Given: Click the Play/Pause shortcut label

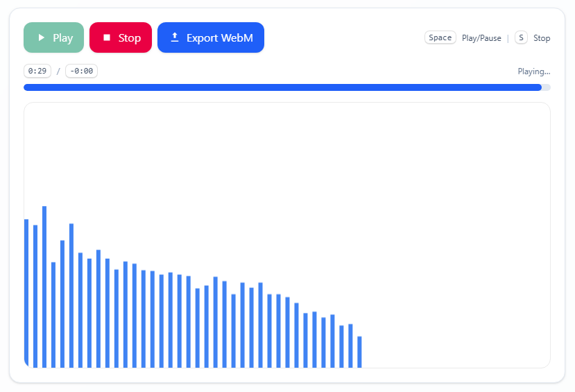Looking at the screenshot, I should tap(481, 38).
